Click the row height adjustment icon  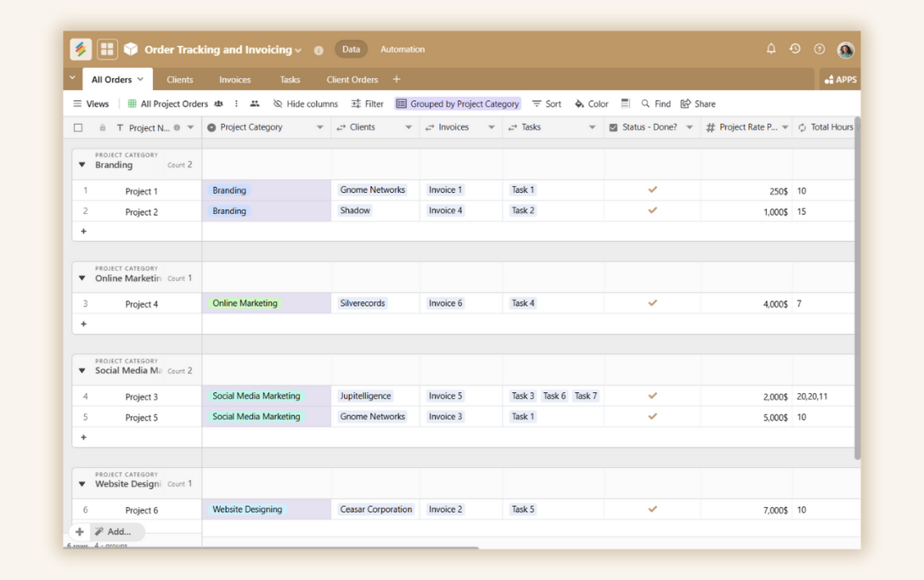point(626,103)
